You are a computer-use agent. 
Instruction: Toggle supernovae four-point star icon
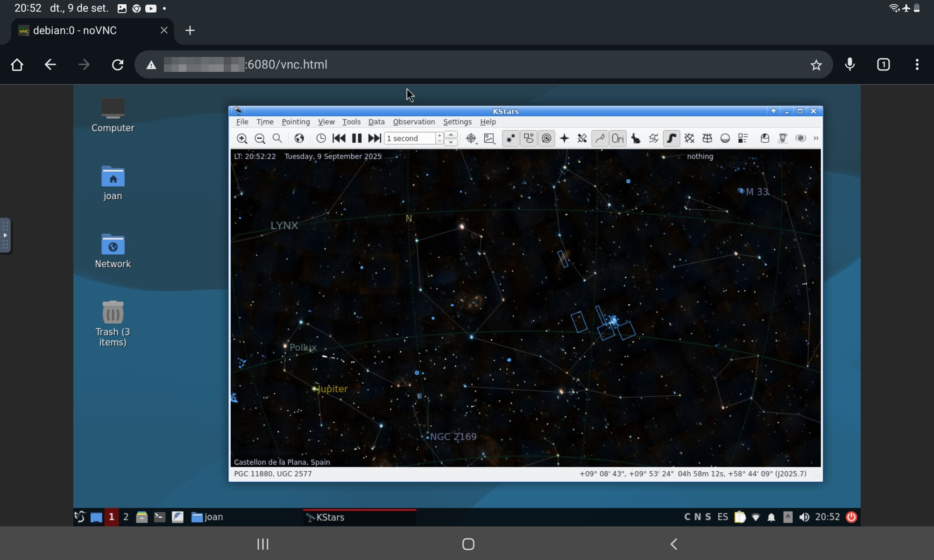(x=564, y=138)
